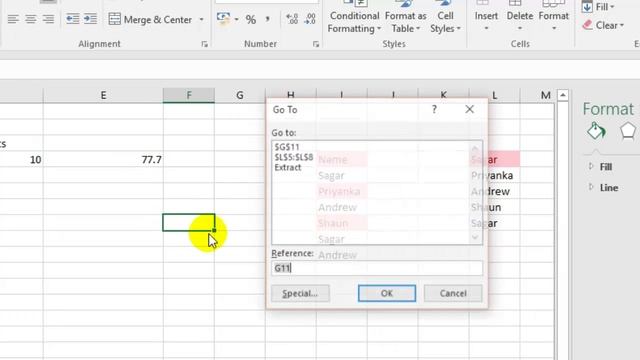The height and width of the screenshot is (360, 640).
Task: Apply Accounting Number Format icon
Action: click(223, 19)
